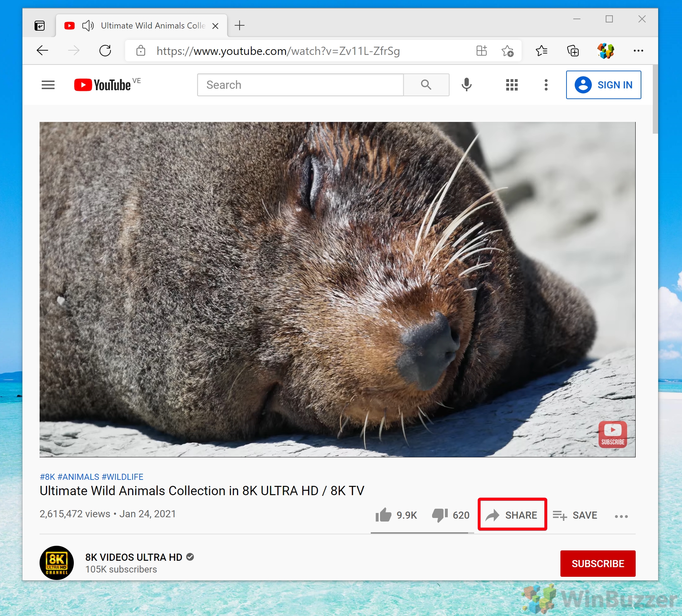Open the Collections panel in Edge
Image resolution: width=682 pixels, height=616 pixels.
[573, 51]
